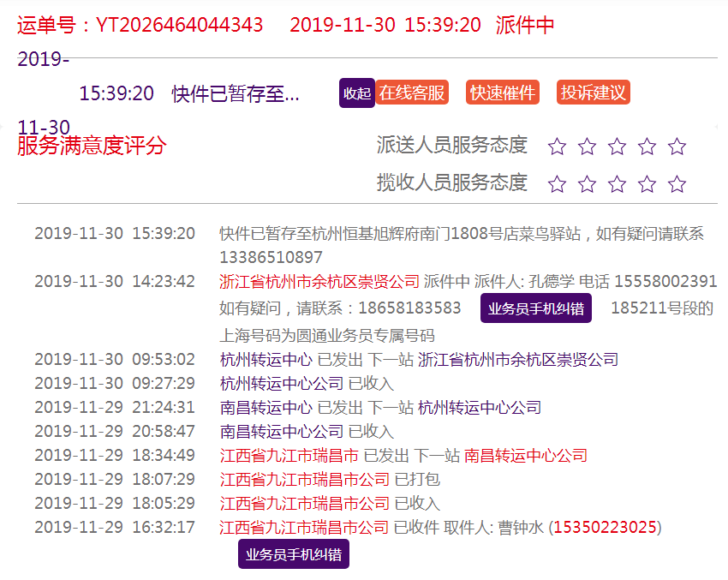This screenshot has width=728, height=580.
Task: Rate 派送人员服务态度 three stars
Action: pos(617,146)
